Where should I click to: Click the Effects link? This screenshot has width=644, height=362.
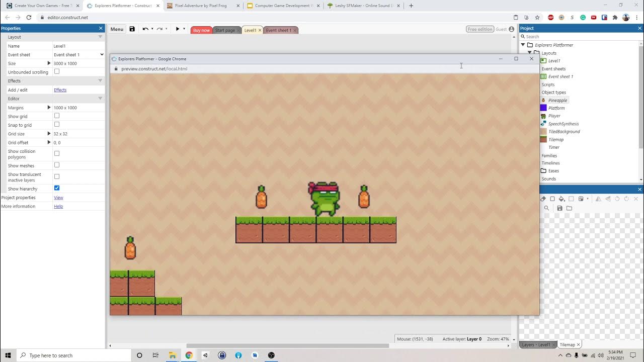pyautogui.click(x=60, y=90)
